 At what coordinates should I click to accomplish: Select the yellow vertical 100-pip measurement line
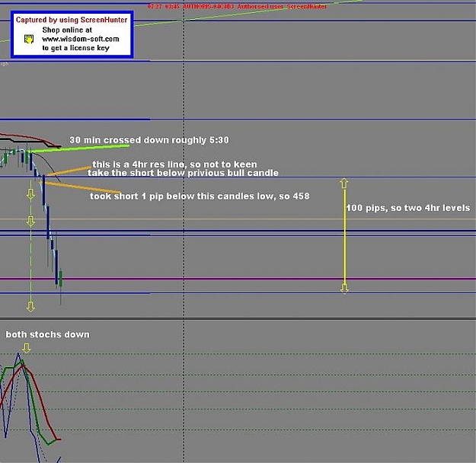tap(344, 236)
